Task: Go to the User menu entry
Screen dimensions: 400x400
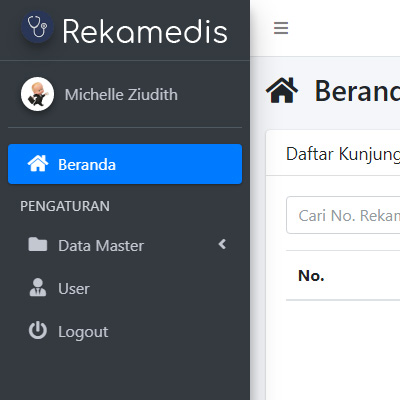Action: (x=125, y=288)
